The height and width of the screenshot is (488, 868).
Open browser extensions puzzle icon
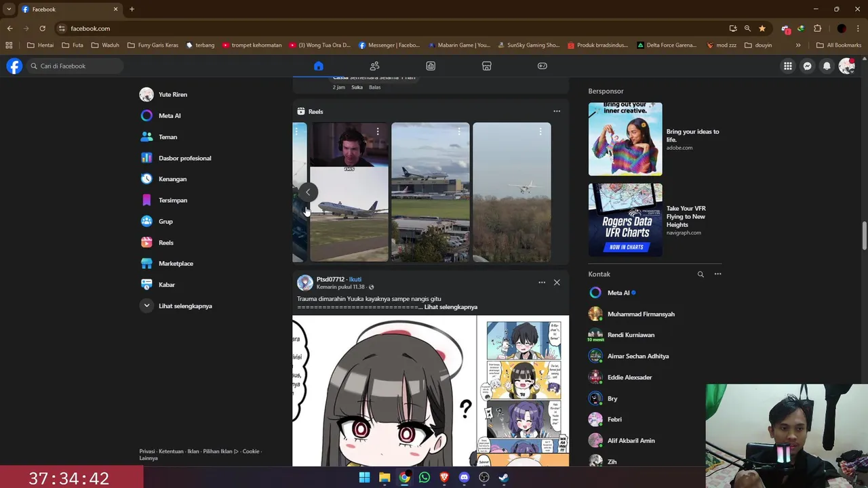pos(817,28)
